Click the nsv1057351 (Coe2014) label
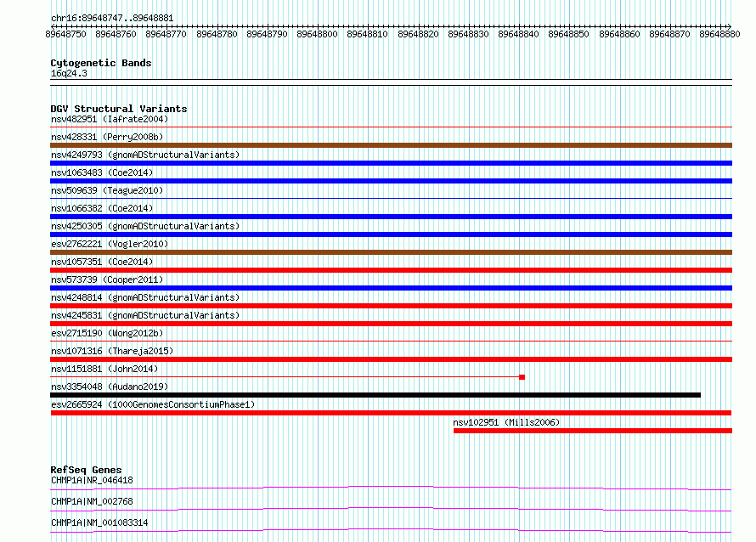Image resolution: width=756 pixels, height=542 pixels. [102, 262]
